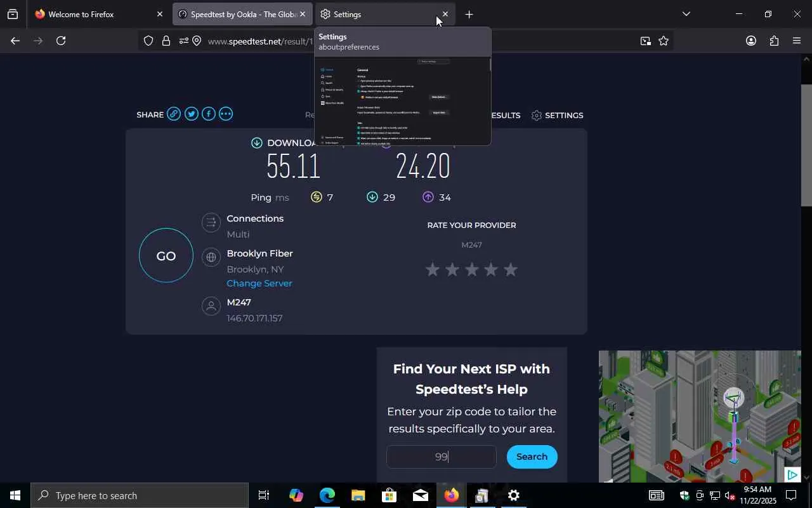Click the Windows taskbar search box
This screenshot has width=812, height=508.
[140, 495]
